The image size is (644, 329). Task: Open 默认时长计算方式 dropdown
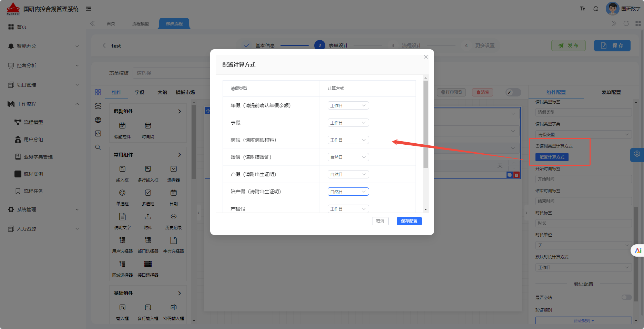pyautogui.click(x=583, y=267)
